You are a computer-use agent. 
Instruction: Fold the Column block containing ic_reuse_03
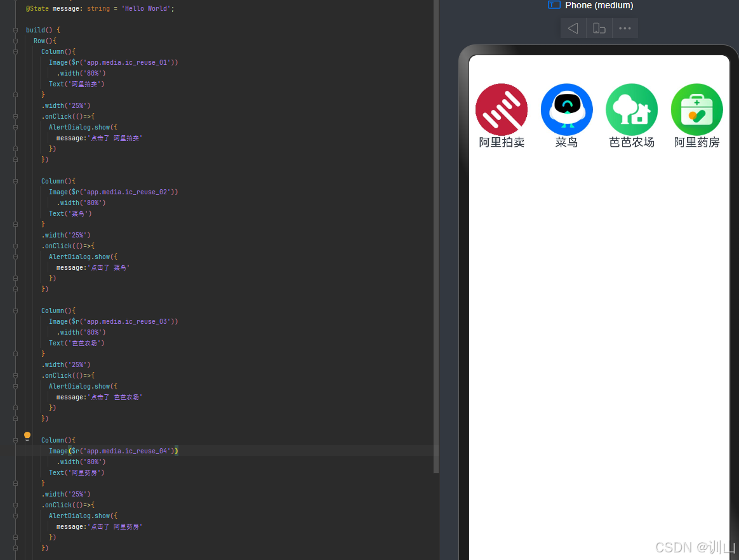coord(15,310)
